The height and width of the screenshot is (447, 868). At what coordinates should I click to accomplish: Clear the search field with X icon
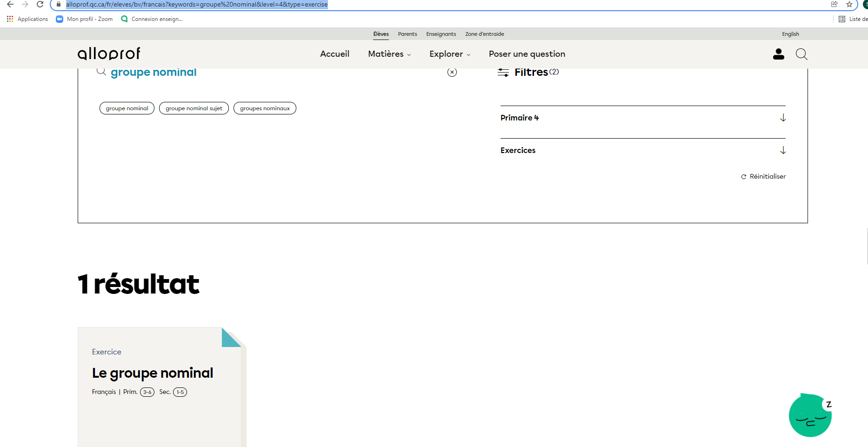pos(452,72)
